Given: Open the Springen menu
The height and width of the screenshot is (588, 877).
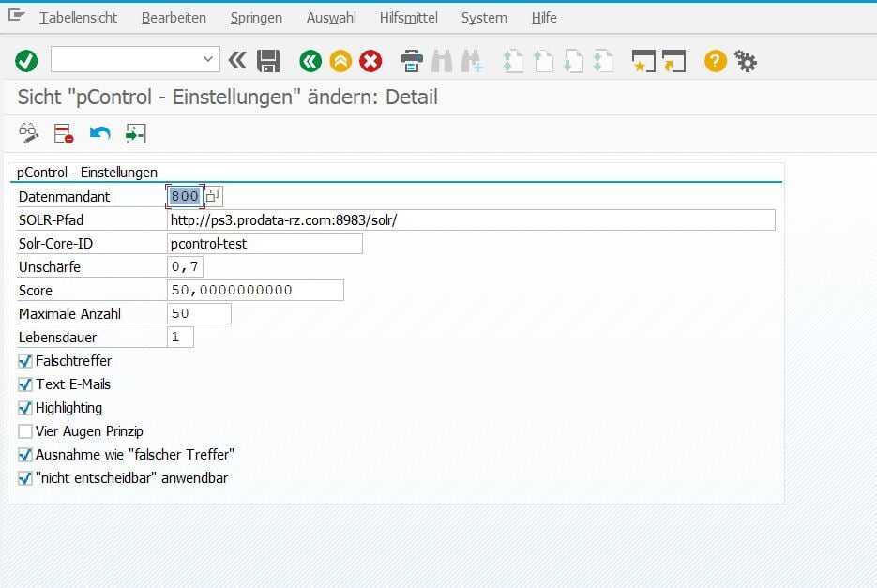Looking at the screenshot, I should point(255,17).
